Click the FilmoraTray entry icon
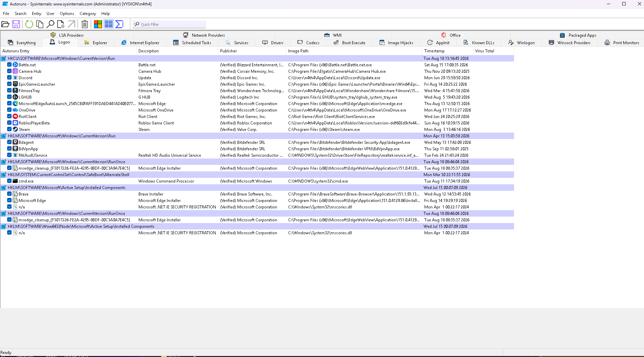This screenshot has width=644, height=357. coord(15,90)
